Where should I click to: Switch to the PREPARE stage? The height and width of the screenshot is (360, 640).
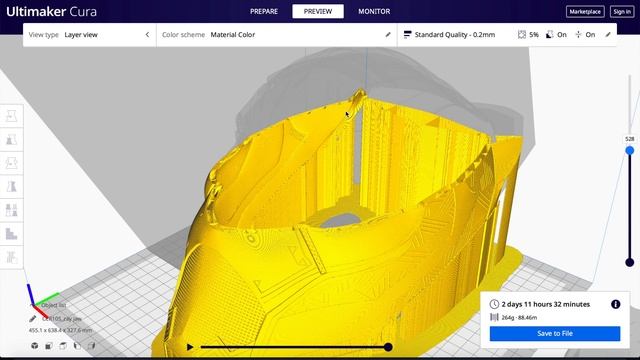coord(264,11)
